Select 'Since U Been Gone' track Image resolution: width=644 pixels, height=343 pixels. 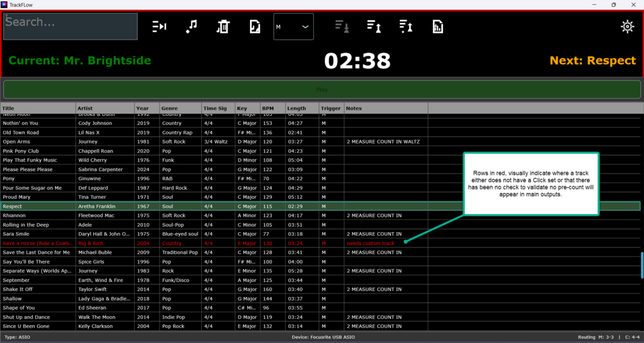click(x=26, y=326)
